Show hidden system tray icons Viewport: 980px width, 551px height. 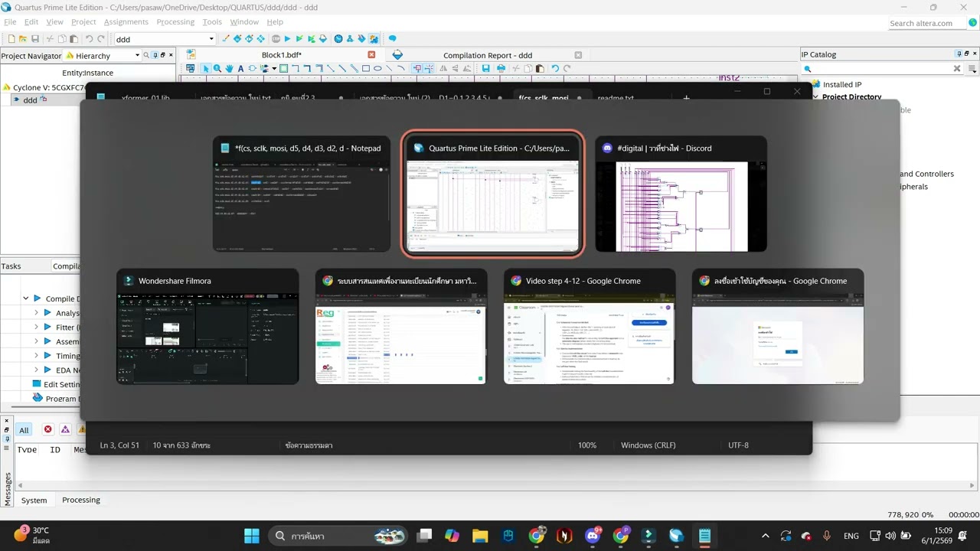pyautogui.click(x=765, y=536)
